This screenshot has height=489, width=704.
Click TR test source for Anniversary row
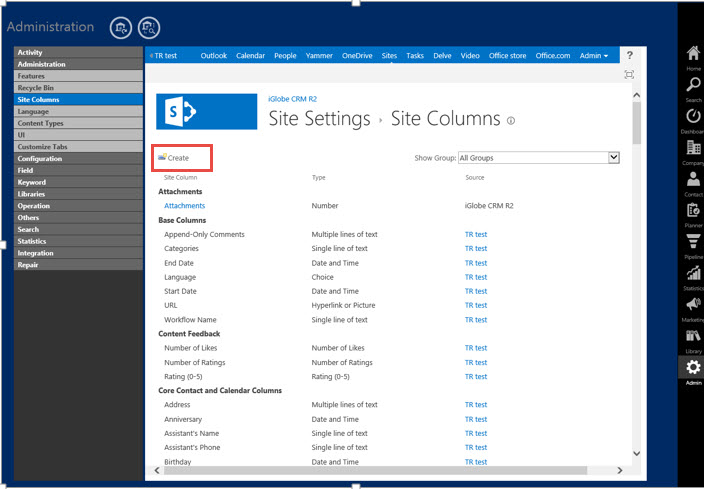476,419
